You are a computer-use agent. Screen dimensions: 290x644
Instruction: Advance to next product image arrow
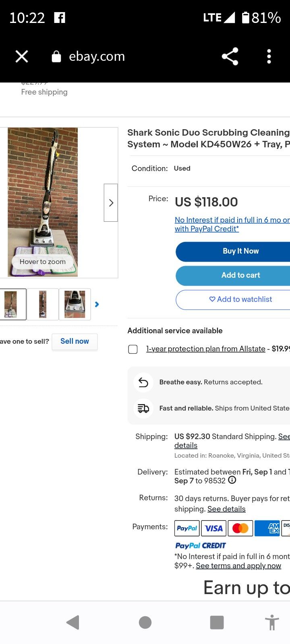[111, 203]
